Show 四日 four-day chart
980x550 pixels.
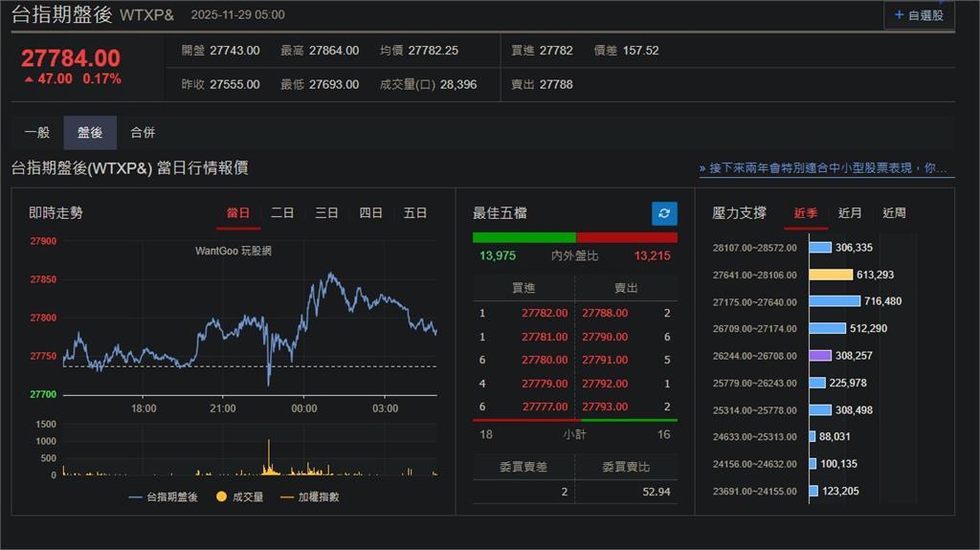[370, 213]
